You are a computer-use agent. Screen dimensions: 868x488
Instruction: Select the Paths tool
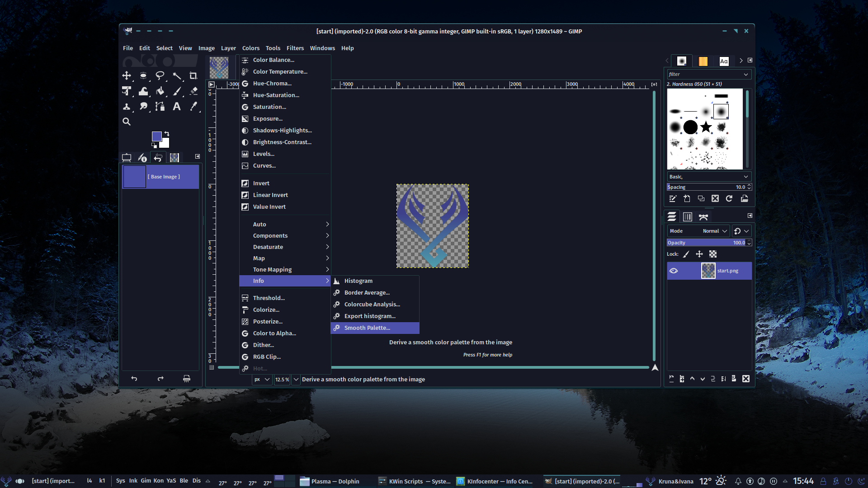[160, 106]
